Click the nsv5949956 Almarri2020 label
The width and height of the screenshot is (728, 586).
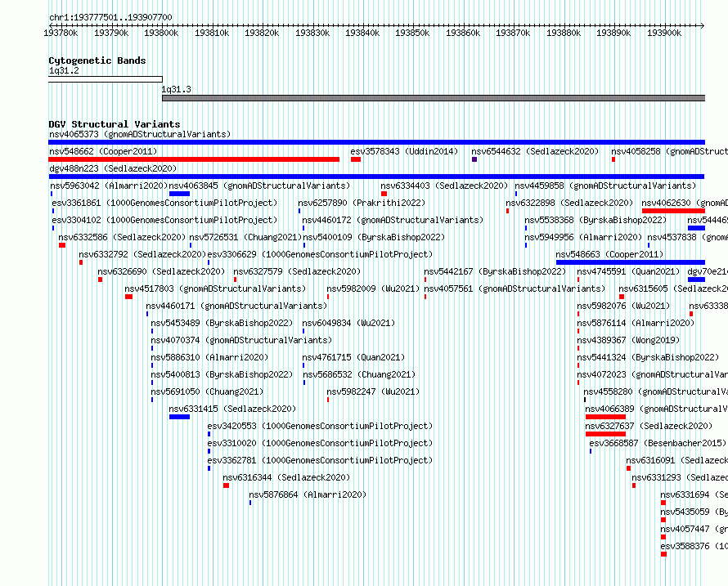click(x=583, y=237)
